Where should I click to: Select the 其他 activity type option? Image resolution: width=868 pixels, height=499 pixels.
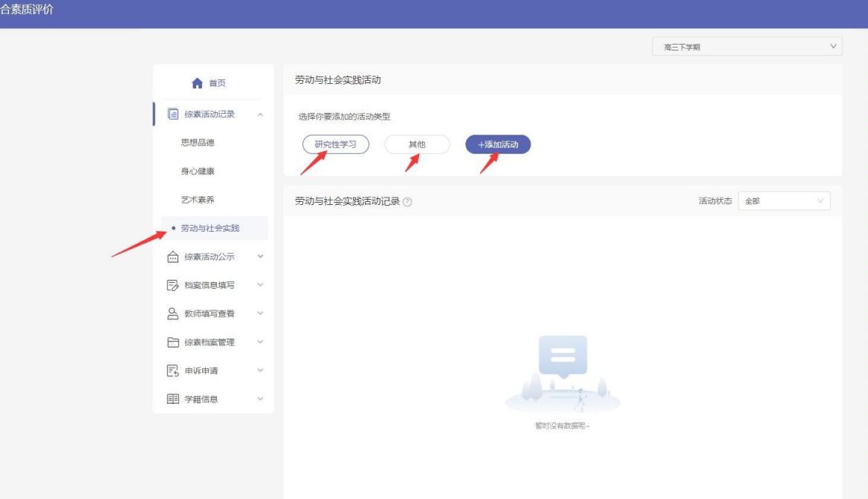pyautogui.click(x=417, y=145)
